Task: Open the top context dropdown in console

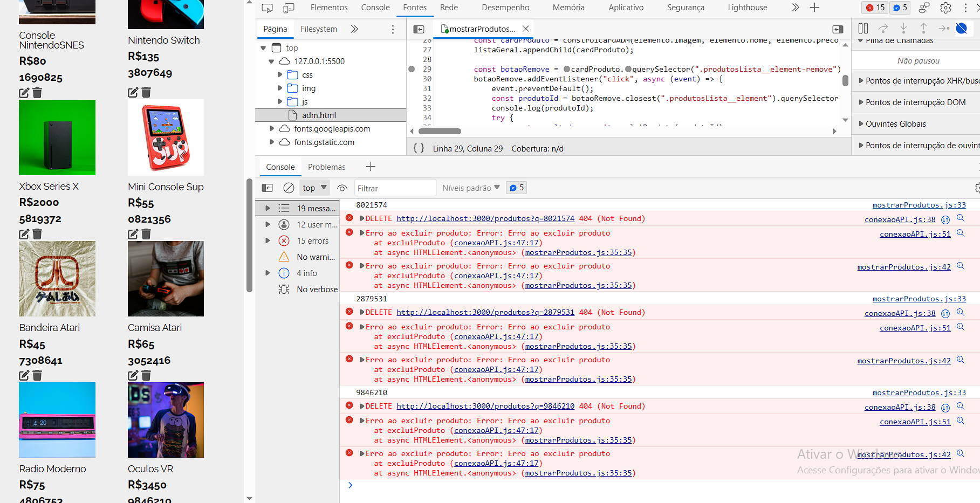Action: [x=314, y=188]
